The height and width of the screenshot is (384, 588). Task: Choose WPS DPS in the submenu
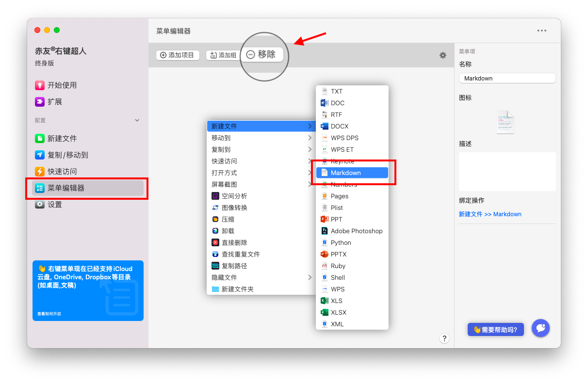pos(352,138)
